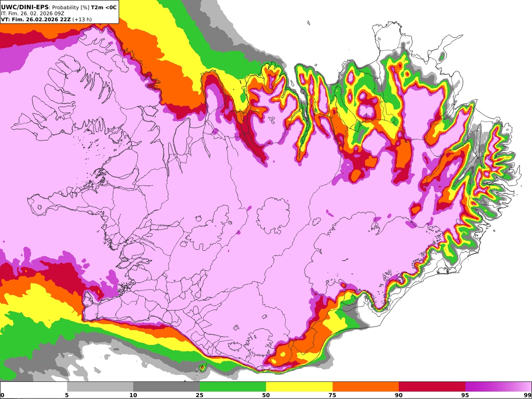Viewport: 532px width, 399px height.
Task: Select the green 25–50 legend segment
Action: [x=233, y=387]
